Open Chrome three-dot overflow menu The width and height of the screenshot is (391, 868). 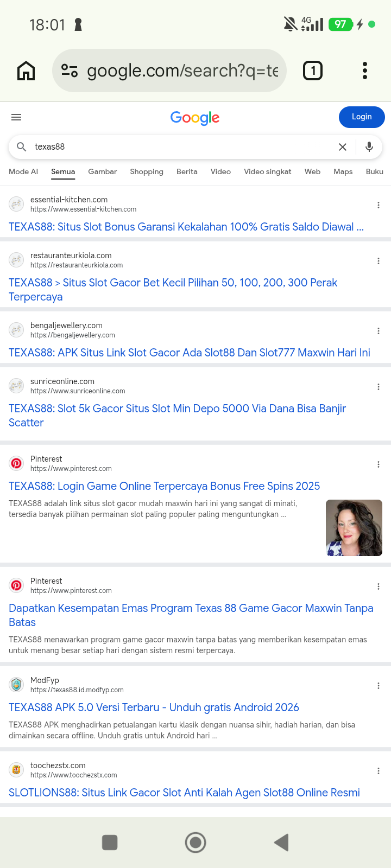(x=365, y=71)
